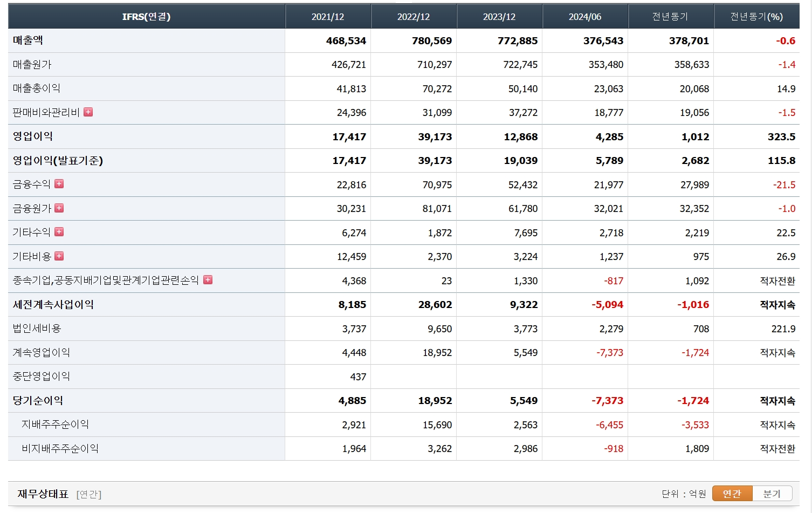Click 37,272 in the 판매비와관리비 row

click(523, 113)
